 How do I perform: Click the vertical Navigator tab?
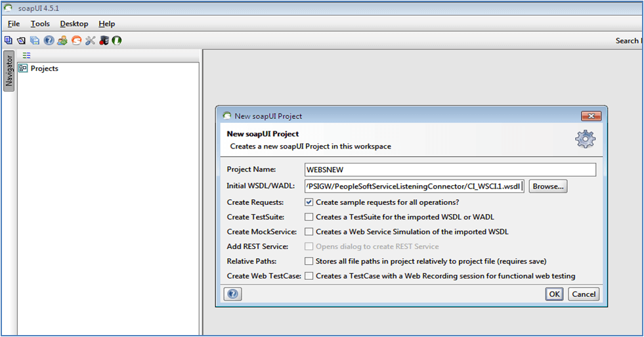pos(9,71)
